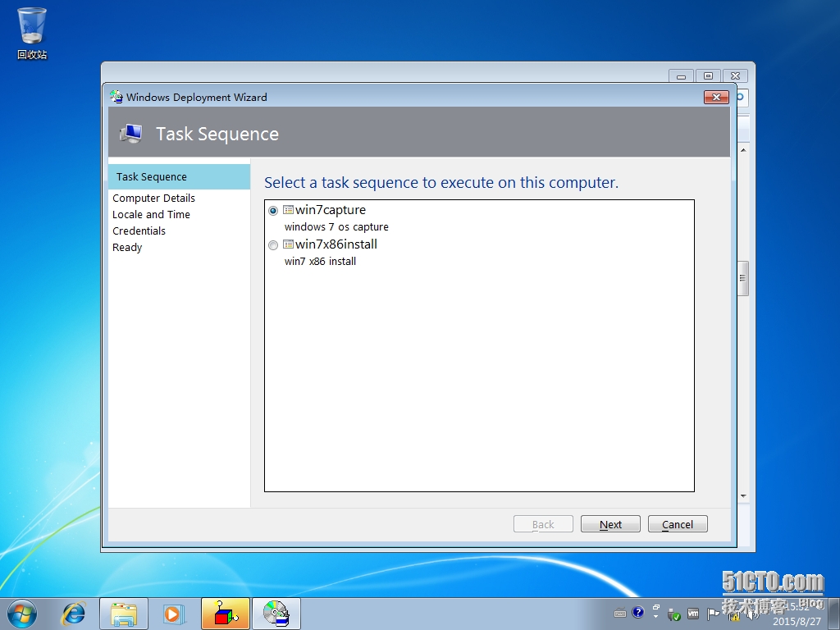Click the Task Sequence header computer icon
840x630 pixels.
[x=131, y=134]
